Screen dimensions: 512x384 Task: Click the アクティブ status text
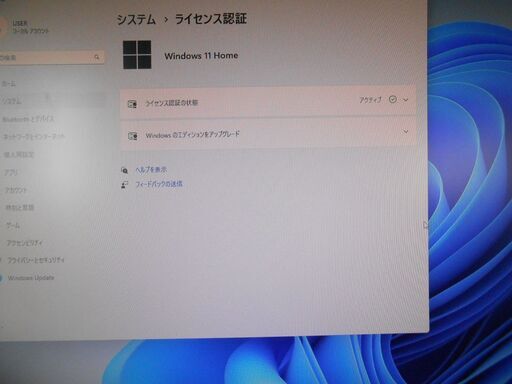point(370,100)
